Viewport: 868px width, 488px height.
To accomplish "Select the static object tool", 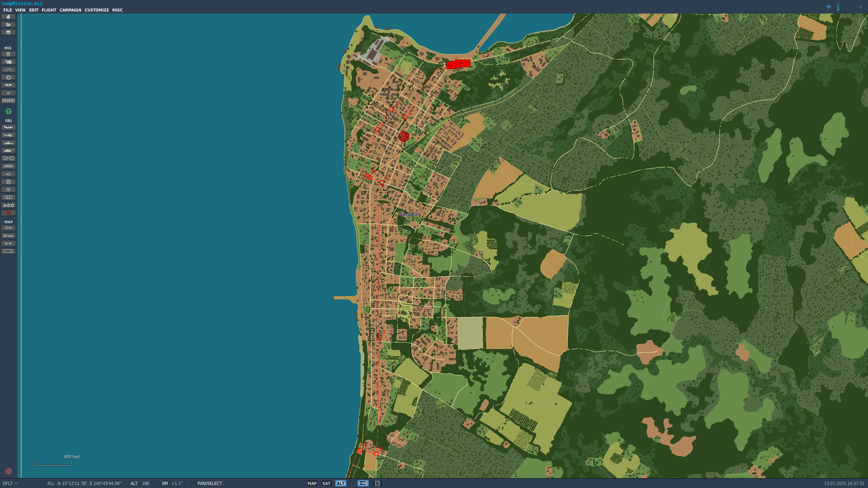I will [8, 158].
